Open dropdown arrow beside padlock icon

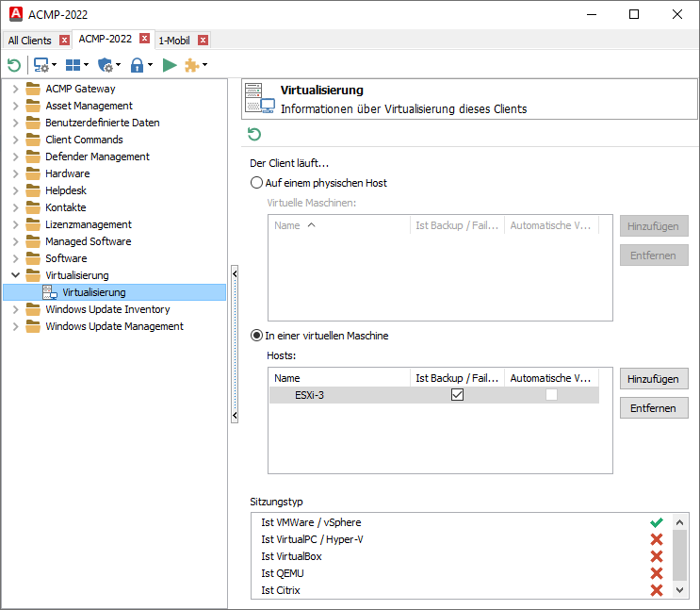point(150,65)
